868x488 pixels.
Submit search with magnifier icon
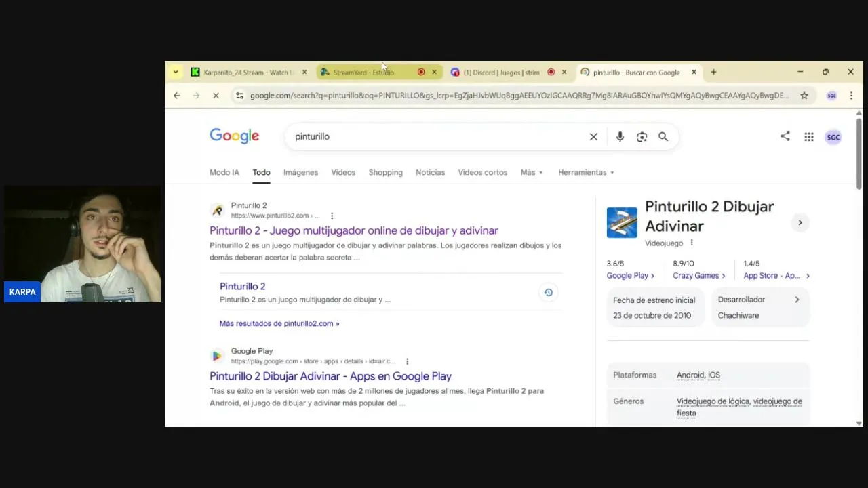[663, 137]
